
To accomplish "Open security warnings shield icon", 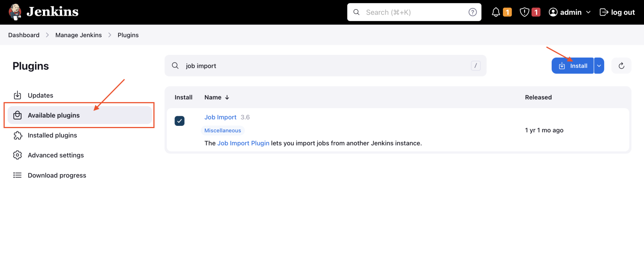I will tap(524, 12).
